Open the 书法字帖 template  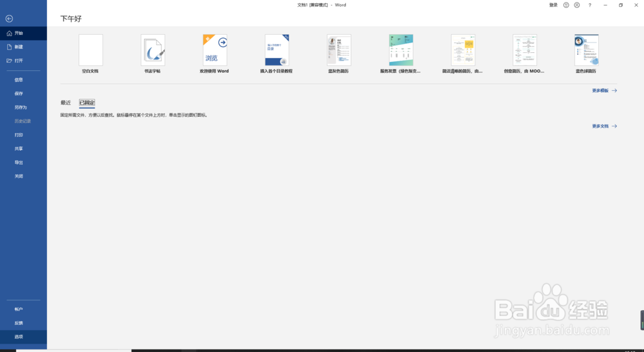click(x=153, y=54)
